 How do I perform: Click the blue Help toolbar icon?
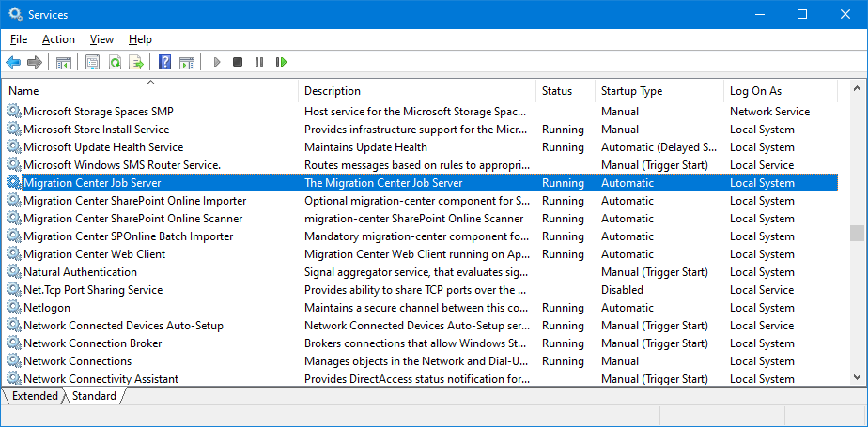[164, 62]
